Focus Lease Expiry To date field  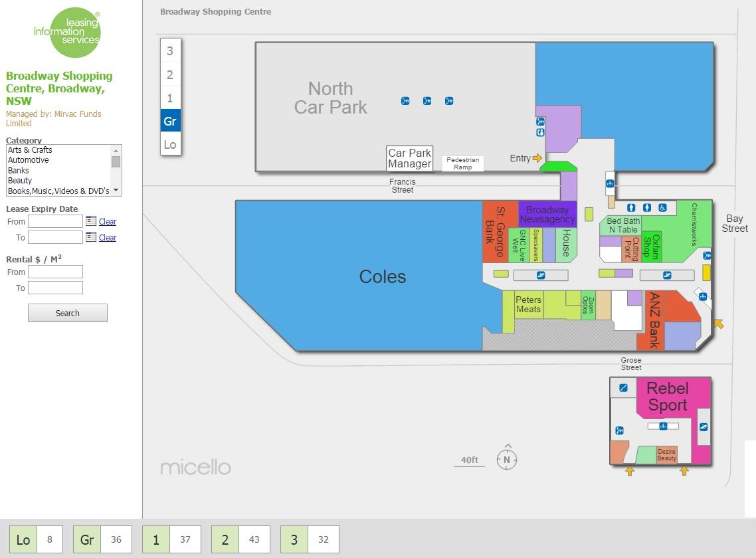point(55,237)
